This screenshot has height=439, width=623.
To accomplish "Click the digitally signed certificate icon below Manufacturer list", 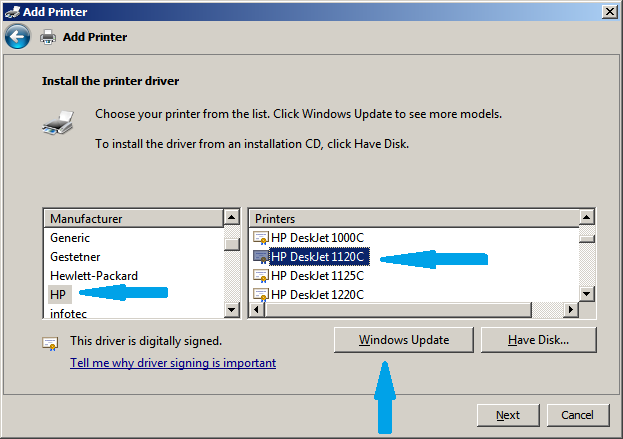I will tap(50, 344).
